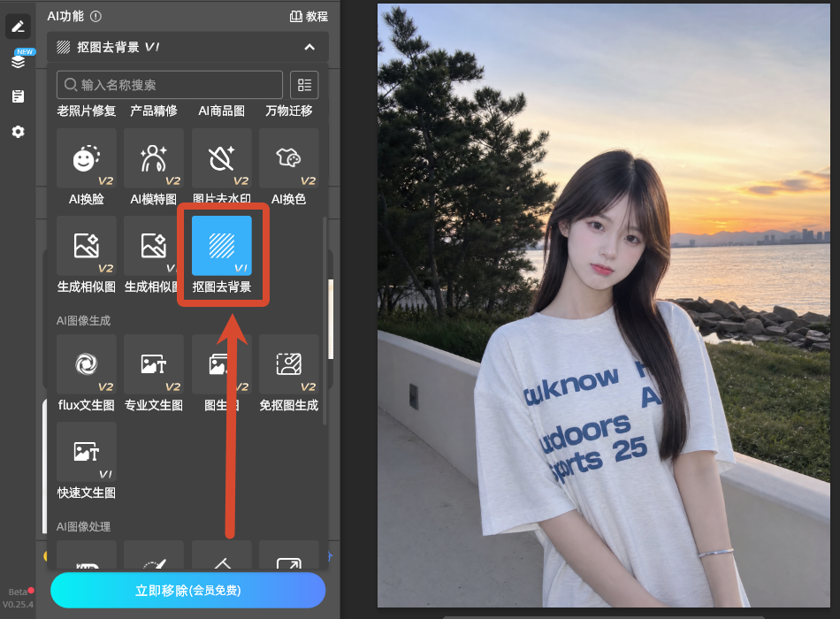
Task: Open the flux文生图 generator
Action: (x=87, y=364)
